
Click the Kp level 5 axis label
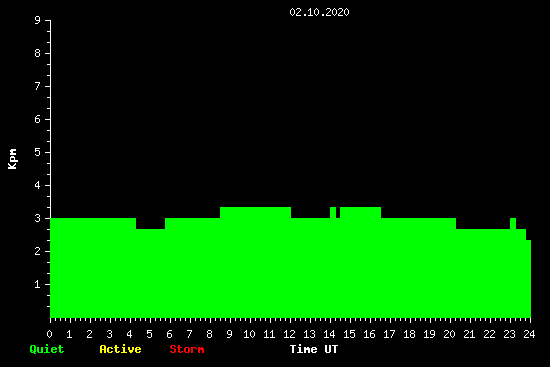click(x=38, y=152)
